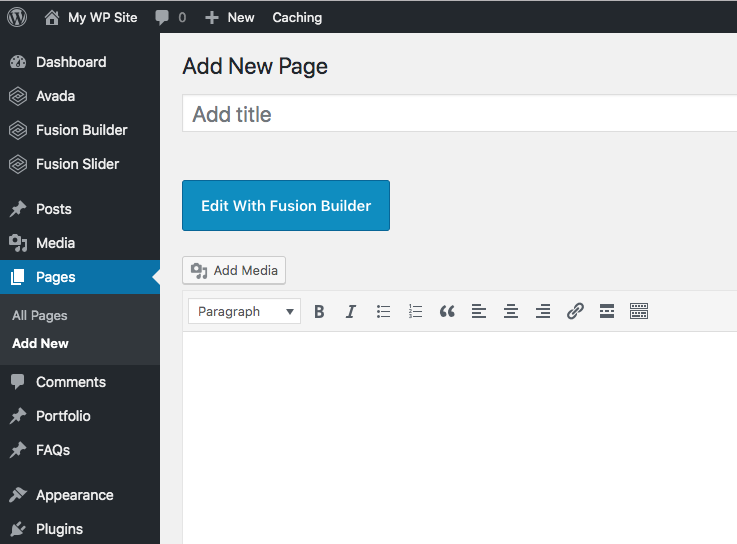Toggle bold formatting in editor toolbar

[x=319, y=312]
